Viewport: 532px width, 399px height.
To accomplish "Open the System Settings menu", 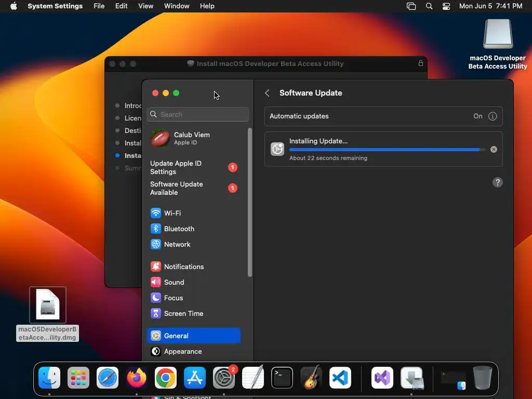I will 55,6.
